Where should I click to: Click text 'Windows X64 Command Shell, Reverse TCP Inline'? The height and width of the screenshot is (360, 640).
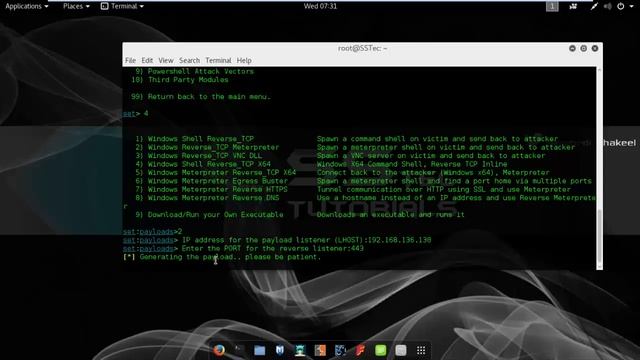[x=412, y=164]
